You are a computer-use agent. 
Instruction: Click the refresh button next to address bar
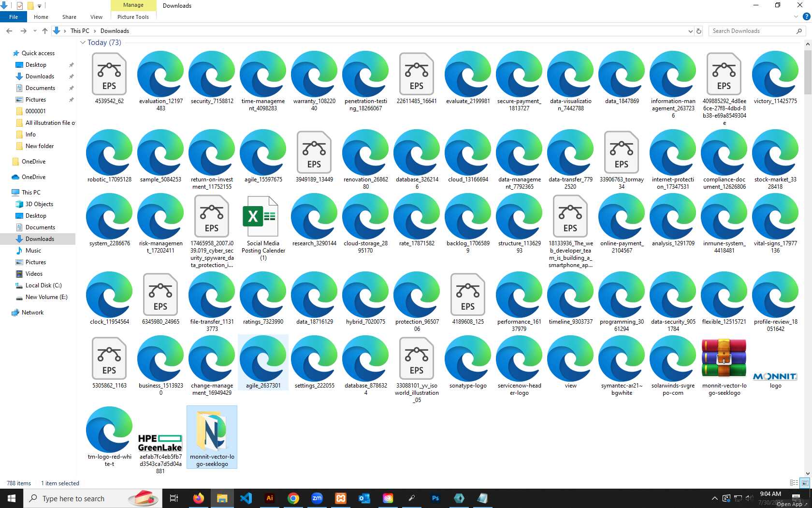[x=698, y=31]
